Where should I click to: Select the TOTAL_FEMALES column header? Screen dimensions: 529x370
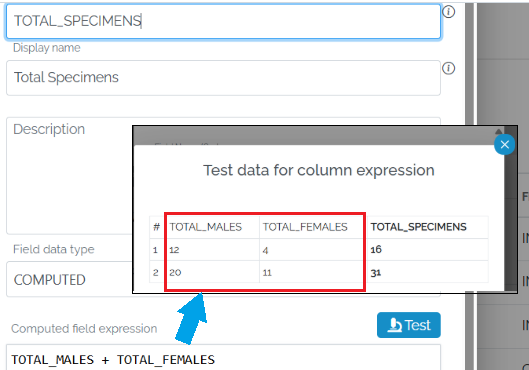pyautogui.click(x=305, y=227)
